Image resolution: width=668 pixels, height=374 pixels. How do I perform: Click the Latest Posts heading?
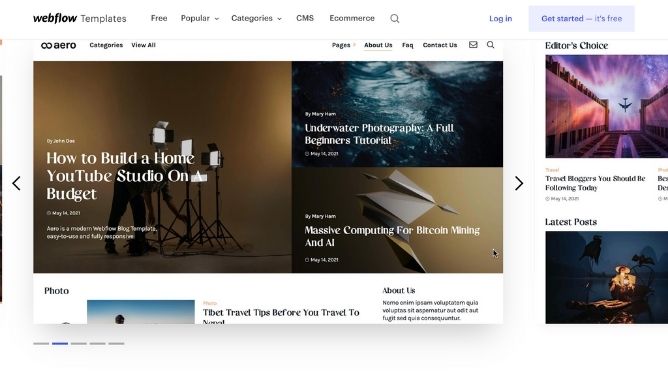pos(571,222)
